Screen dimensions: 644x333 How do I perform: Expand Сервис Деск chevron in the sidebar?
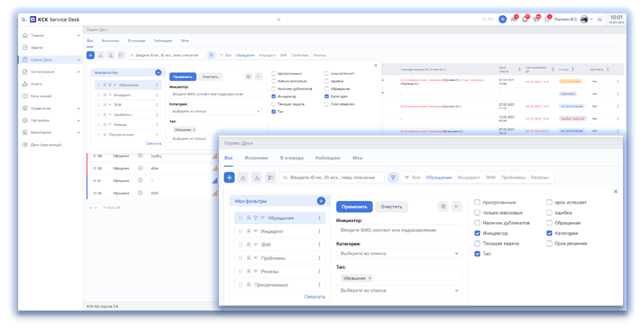(79, 60)
